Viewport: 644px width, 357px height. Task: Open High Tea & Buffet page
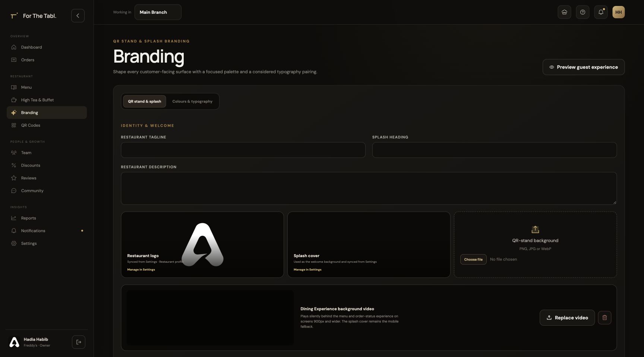(x=47, y=100)
